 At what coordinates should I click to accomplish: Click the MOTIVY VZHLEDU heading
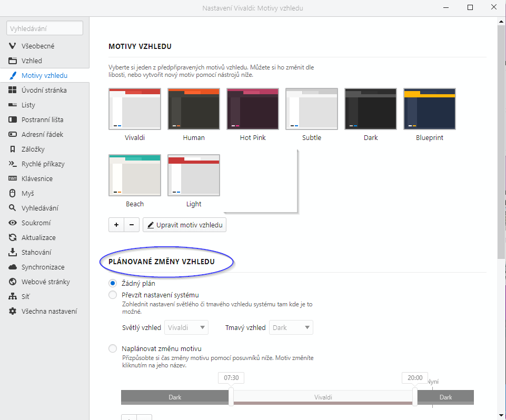[140, 46]
